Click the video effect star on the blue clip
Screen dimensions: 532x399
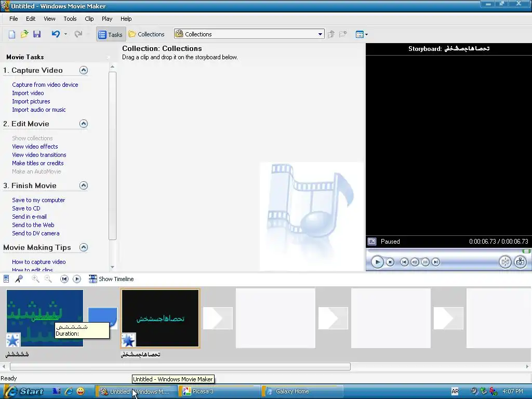pyautogui.click(x=13, y=340)
